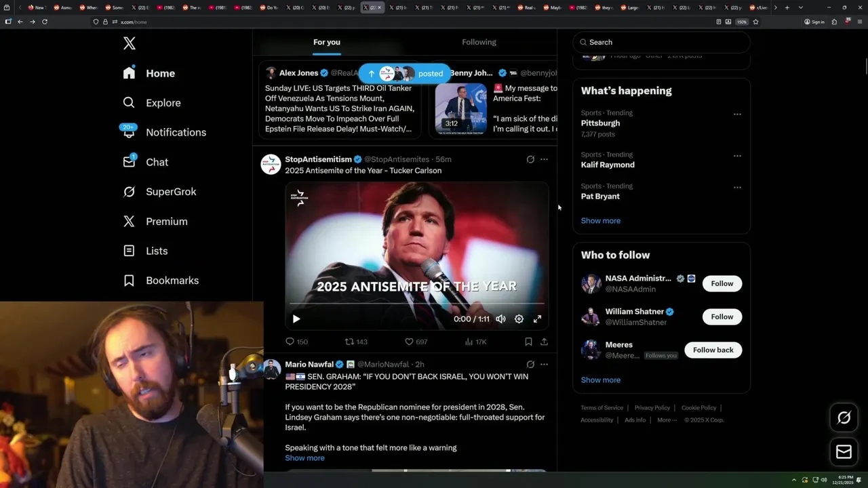Reply to the StopAntisemitism post
Image resolution: width=868 pixels, height=488 pixels.
pos(296,342)
